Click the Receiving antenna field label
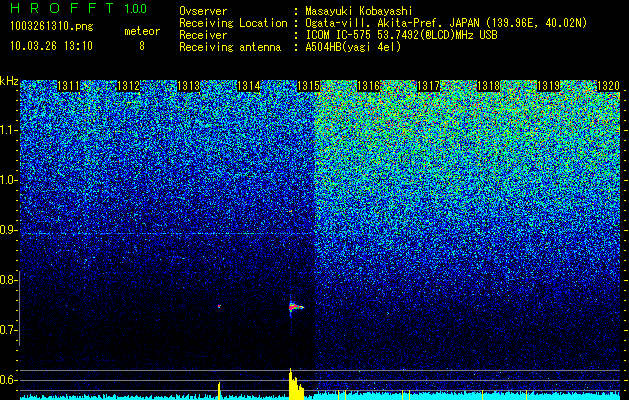 pyautogui.click(x=230, y=47)
